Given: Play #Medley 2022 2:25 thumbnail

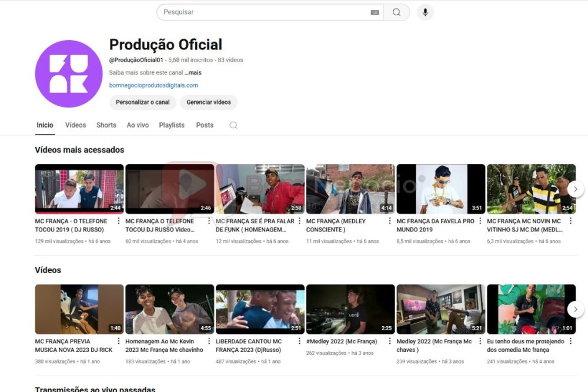Looking at the screenshot, I should click(350, 309).
